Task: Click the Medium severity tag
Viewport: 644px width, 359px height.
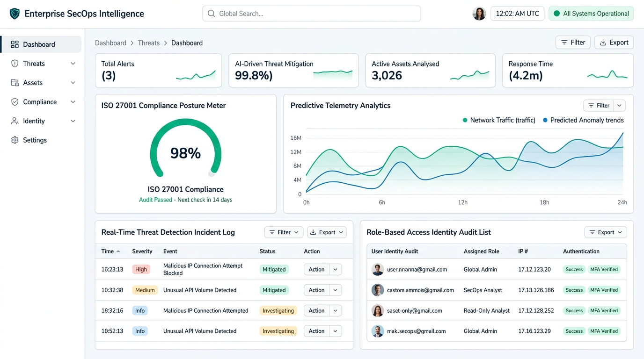Action: (145, 290)
